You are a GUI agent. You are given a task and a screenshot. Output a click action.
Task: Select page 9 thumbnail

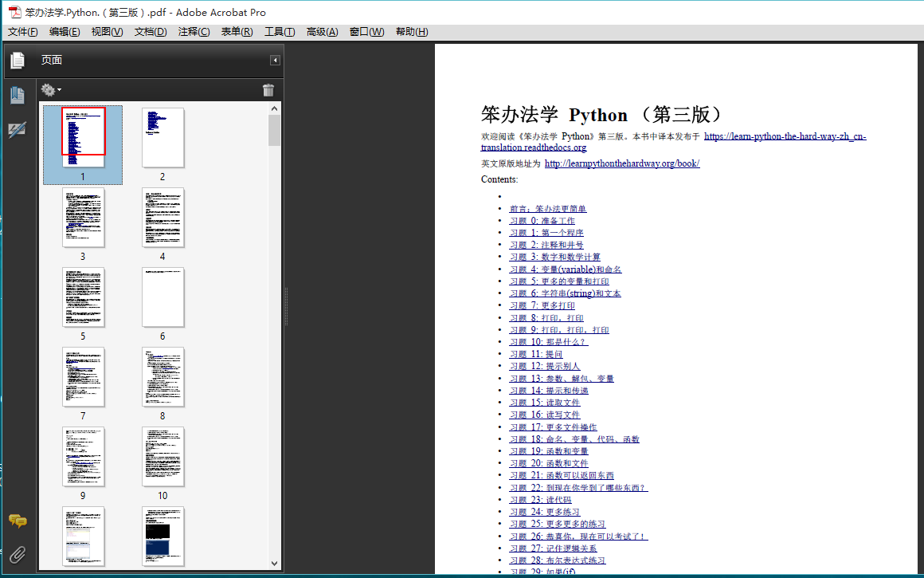click(83, 456)
